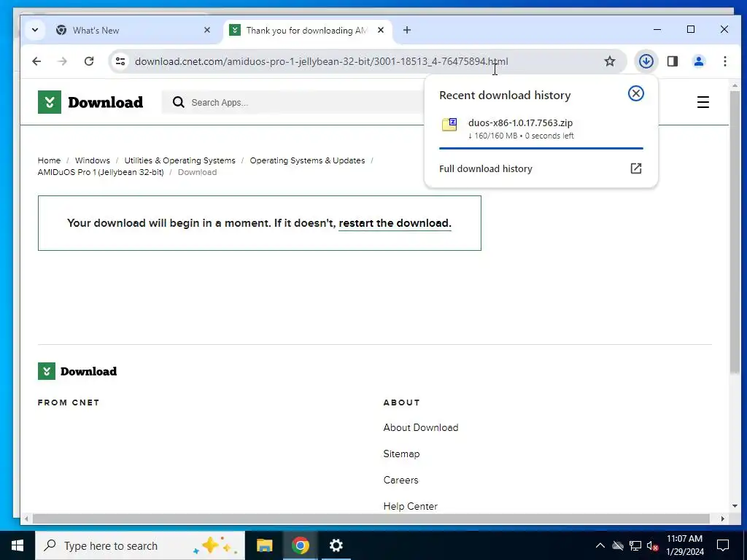Open Operating Systems & Updates breadcrumb
This screenshot has width=747, height=560.
[307, 160]
